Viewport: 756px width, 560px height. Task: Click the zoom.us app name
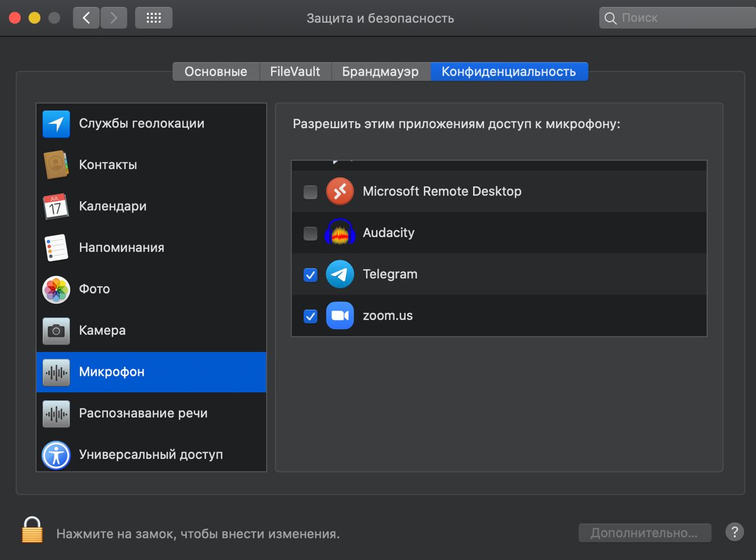click(x=387, y=315)
